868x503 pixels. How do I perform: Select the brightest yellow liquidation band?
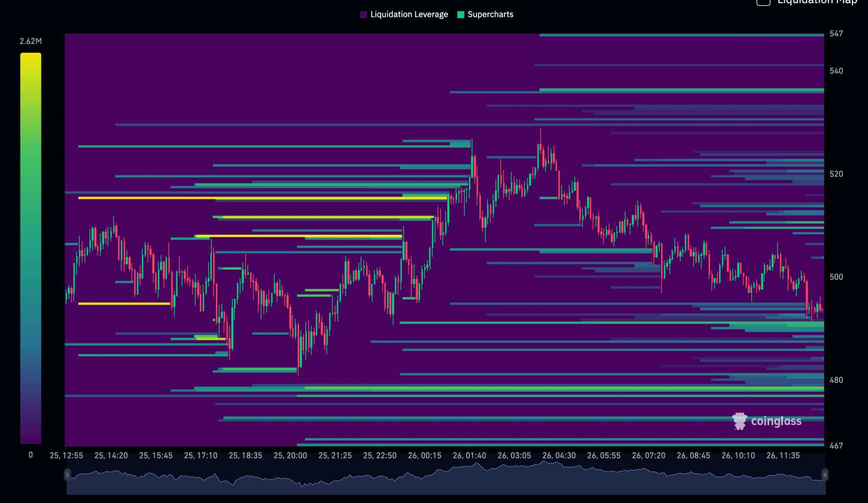(x=250, y=199)
